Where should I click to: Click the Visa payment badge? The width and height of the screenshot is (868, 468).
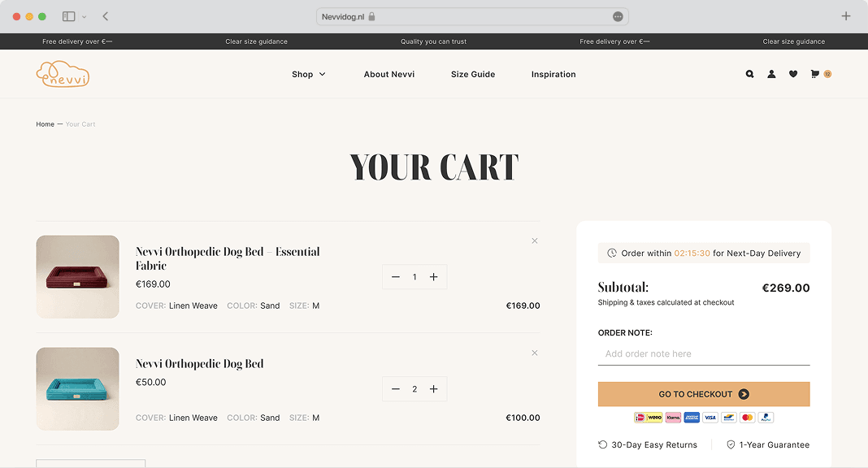[x=710, y=418]
